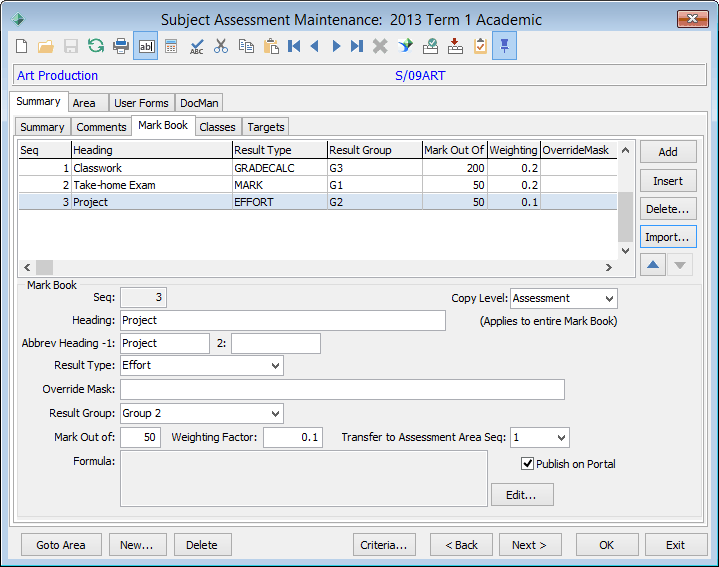Select the Mark Book sub-tab

point(163,125)
